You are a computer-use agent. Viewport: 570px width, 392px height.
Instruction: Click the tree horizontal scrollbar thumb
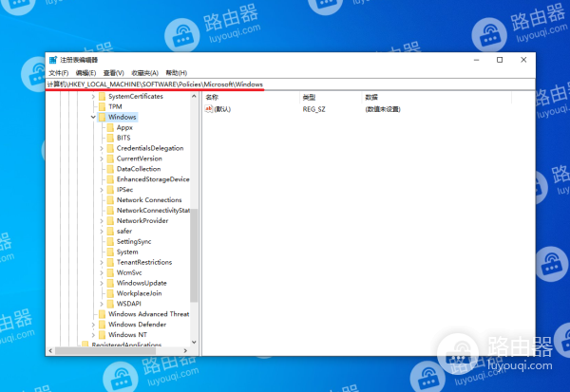tap(105, 351)
